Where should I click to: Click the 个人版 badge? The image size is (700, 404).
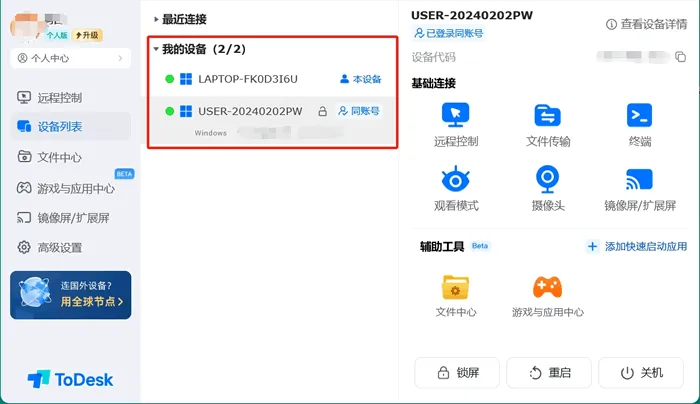pyautogui.click(x=57, y=35)
